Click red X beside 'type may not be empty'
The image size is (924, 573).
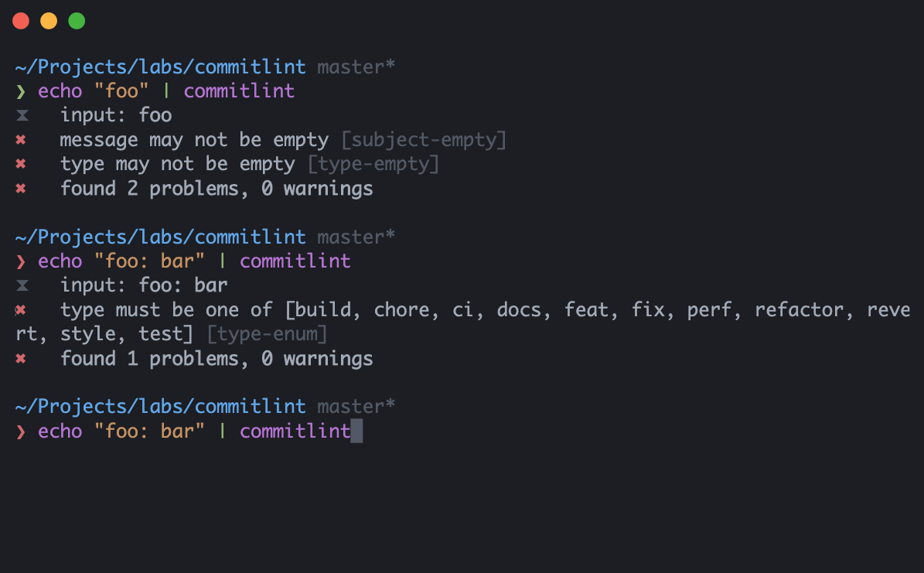21,164
